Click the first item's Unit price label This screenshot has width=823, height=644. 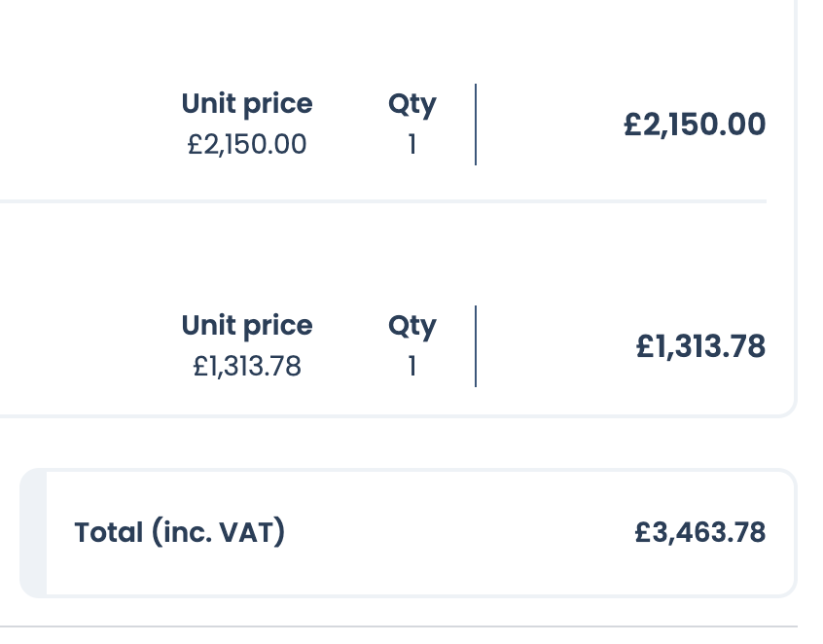[247, 104]
